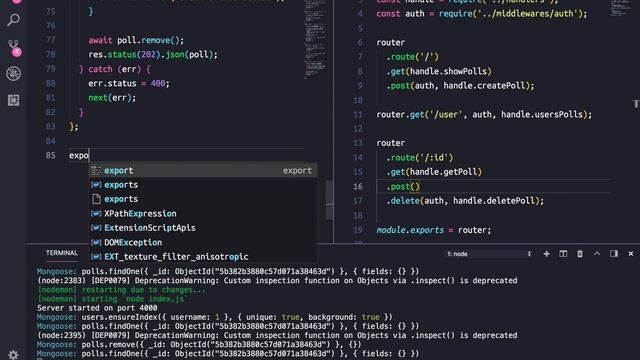Image resolution: width=640 pixels, height=360 pixels.
Task: Close the terminal panel
Action: pyautogui.click(x=631, y=254)
